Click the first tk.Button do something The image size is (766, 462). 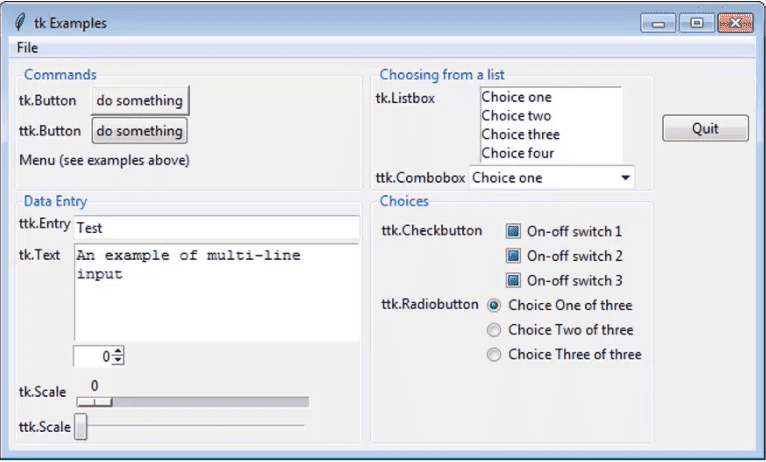pyautogui.click(x=139, y=100)
